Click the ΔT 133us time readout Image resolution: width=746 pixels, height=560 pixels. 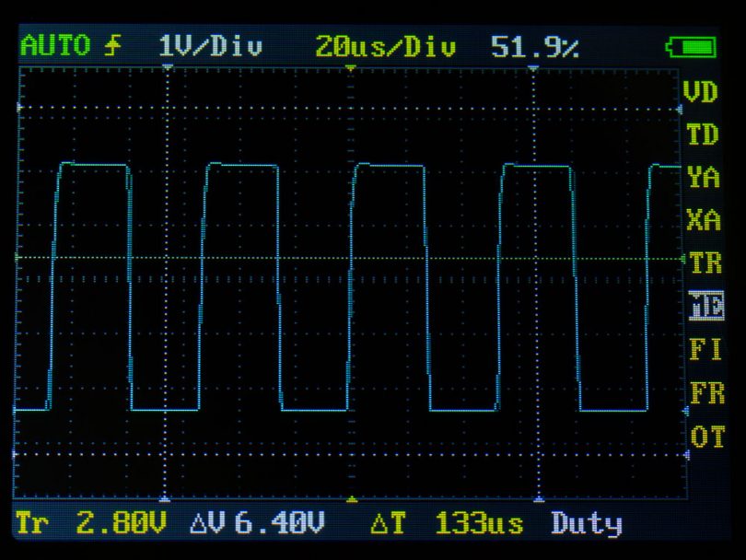point(448,524)
